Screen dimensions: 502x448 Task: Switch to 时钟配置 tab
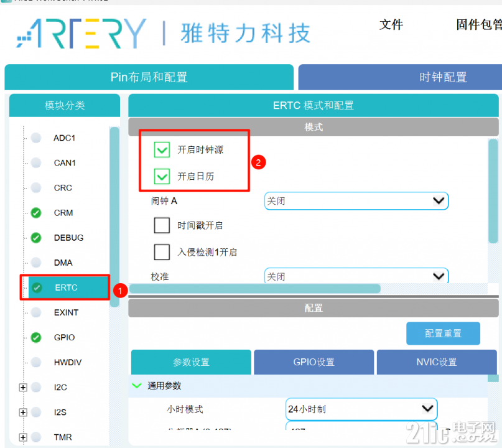[400, 77]
